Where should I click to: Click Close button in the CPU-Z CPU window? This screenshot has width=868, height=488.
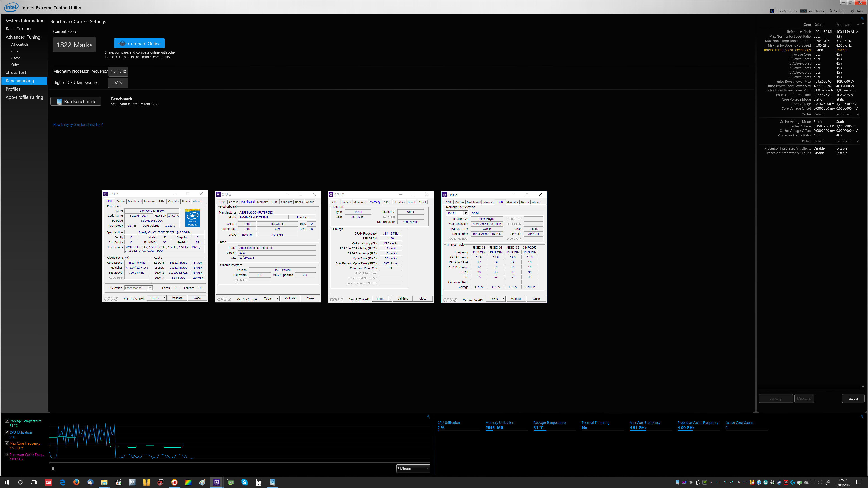pos(197,298)
